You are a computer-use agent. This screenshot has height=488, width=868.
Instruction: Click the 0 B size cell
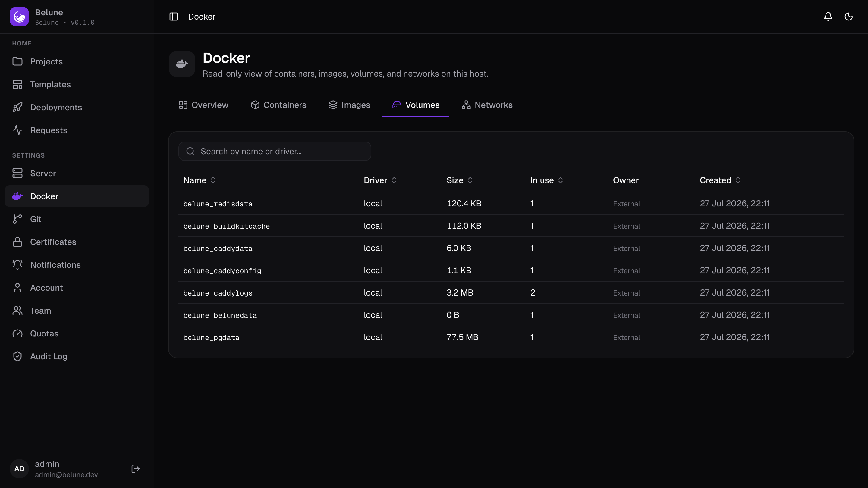(x=453, y=315)
